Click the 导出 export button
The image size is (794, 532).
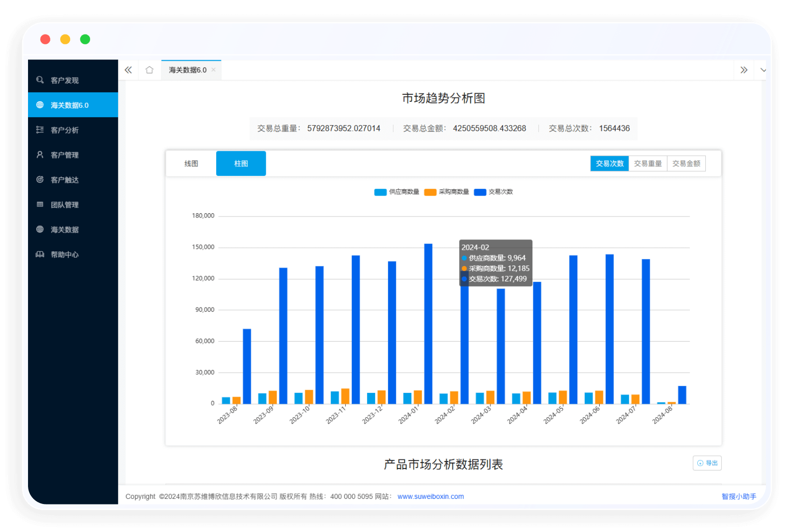(x=707, y=463)
